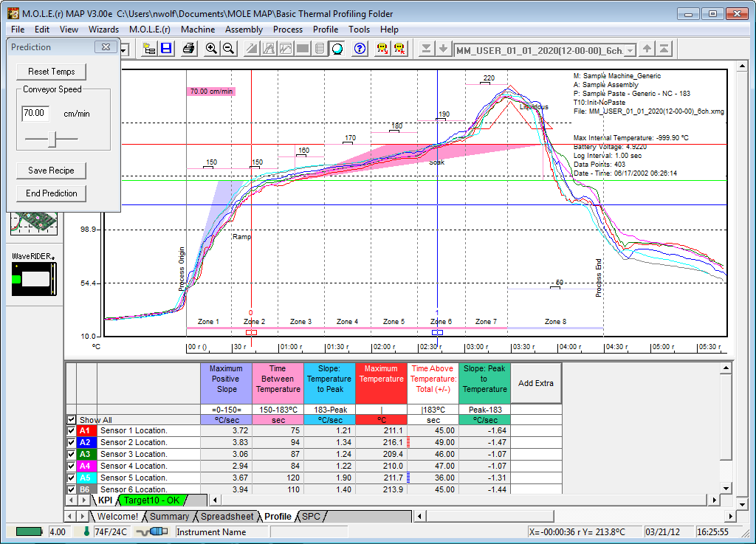
Task: Uncheck the Sensor 3 Location checkbox
Action: point(72,454)
